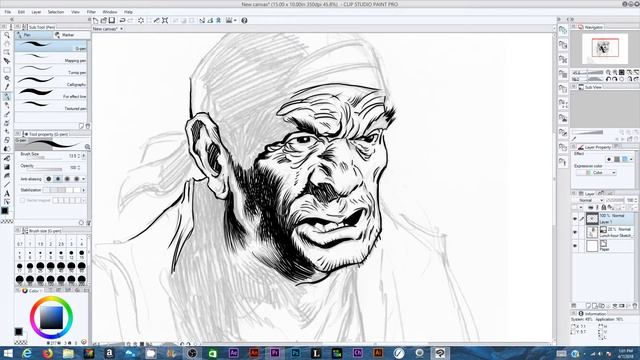This screenshot has width=640, height=360.
Task: Choose anti-aliasing None (first circle)
Action: (x=49, y=179)
